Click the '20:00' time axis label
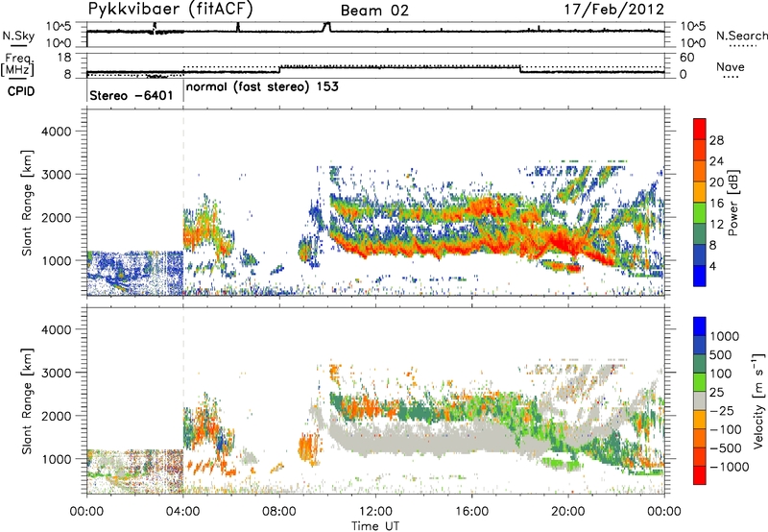 click(568, 512)
